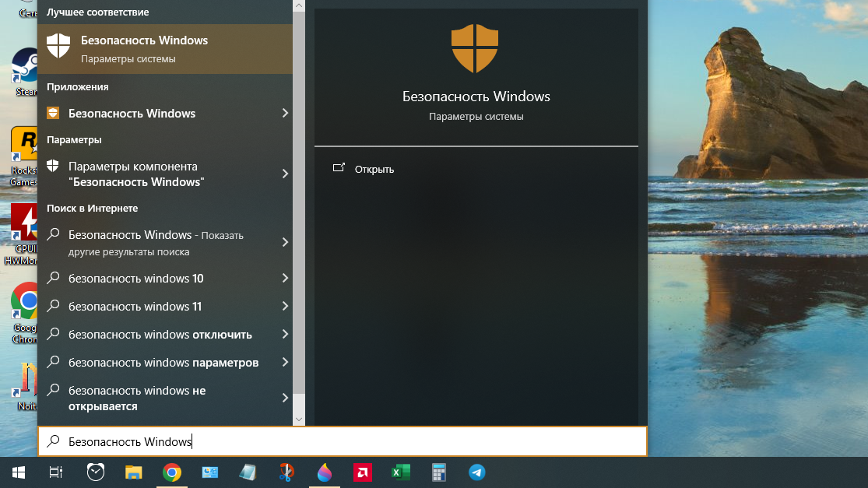The image size is (868, 488).
Task: Click the results list scroll down arrow
Action: (x=299, y=420)
